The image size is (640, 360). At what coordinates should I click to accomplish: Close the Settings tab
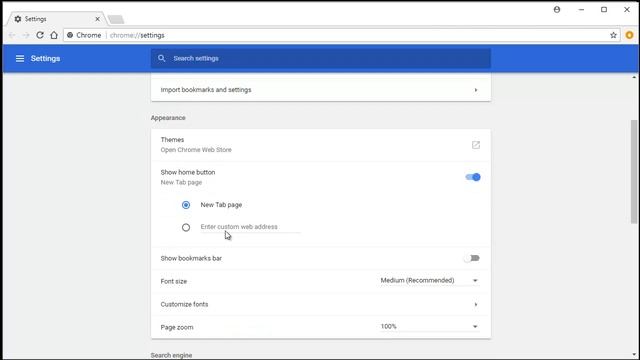pyautogui.click(x=98, y=19)
